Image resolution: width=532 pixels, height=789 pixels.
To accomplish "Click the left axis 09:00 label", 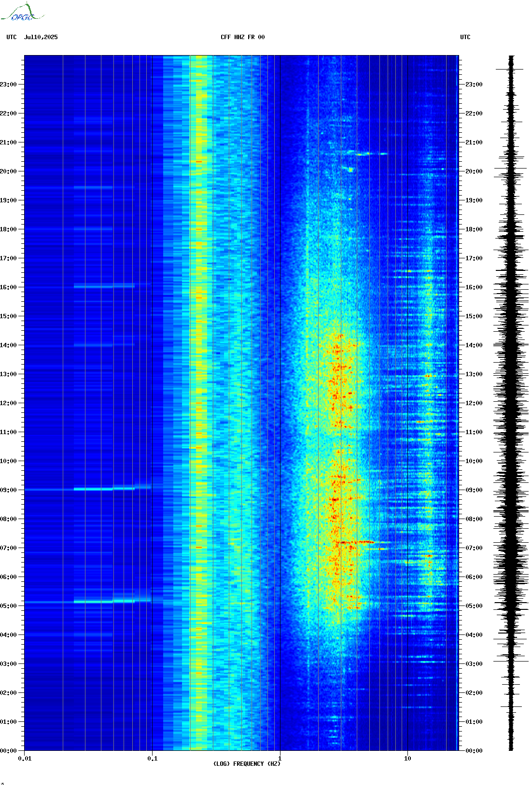I will click(x=8, y=490).
